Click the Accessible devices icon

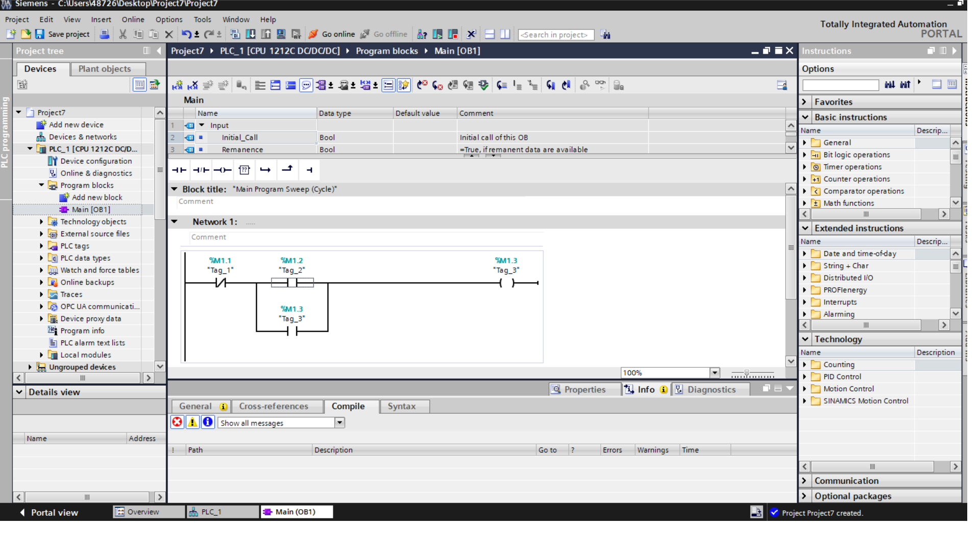pyautogui.click(x=422, y=34)
